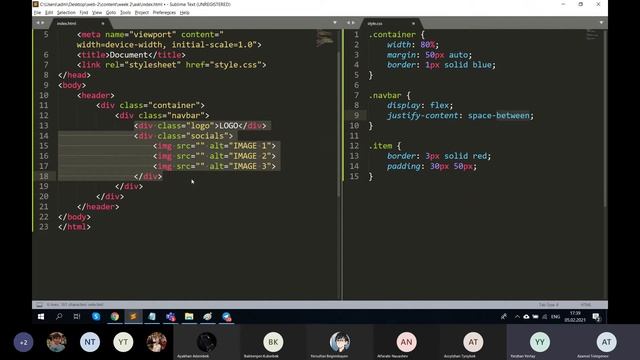
Task: Open Telegram from the taskbar
Action: tap(227, 317)
